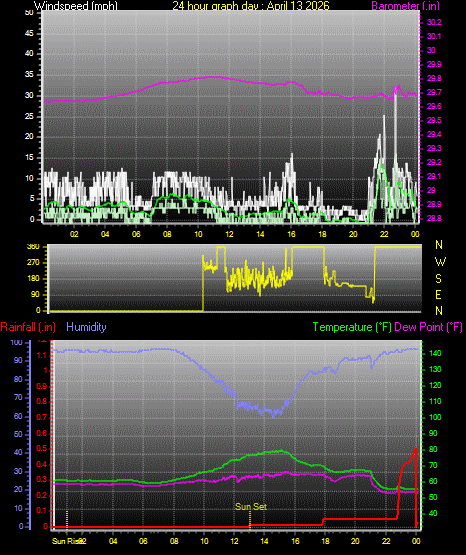Click the 140 temperature axis label
The height and width of the screenshot is (555, 466).
pyautogui.click(x=435, y=354)
